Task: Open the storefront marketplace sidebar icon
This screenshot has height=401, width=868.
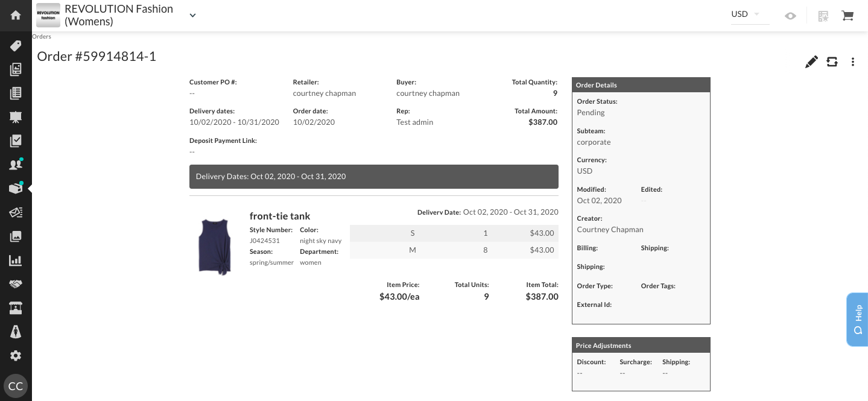Action: (16, 308)
